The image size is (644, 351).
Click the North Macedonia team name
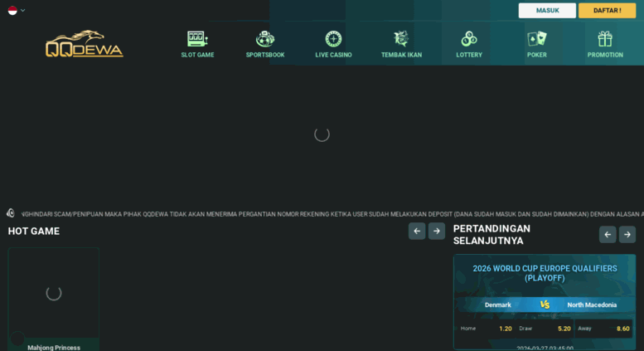pos(592,305)
